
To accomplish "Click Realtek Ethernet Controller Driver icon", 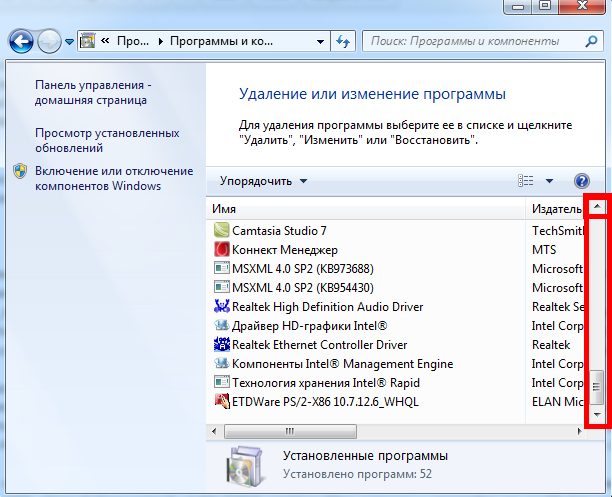I will pos(221,344).
